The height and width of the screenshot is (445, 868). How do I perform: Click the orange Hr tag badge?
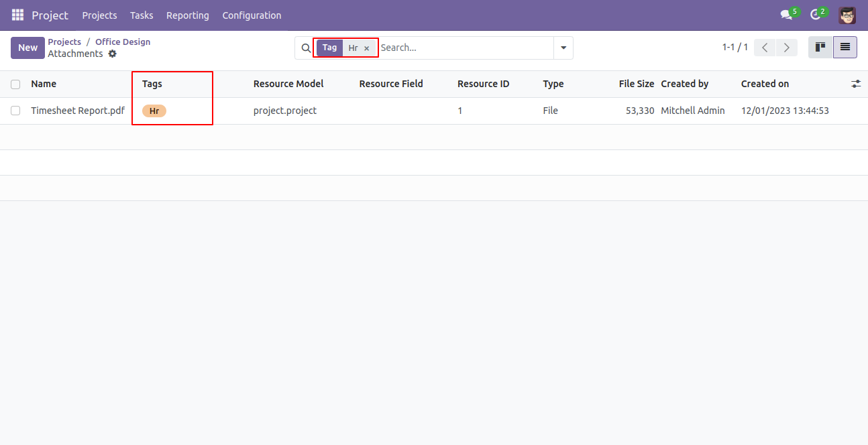154,111
